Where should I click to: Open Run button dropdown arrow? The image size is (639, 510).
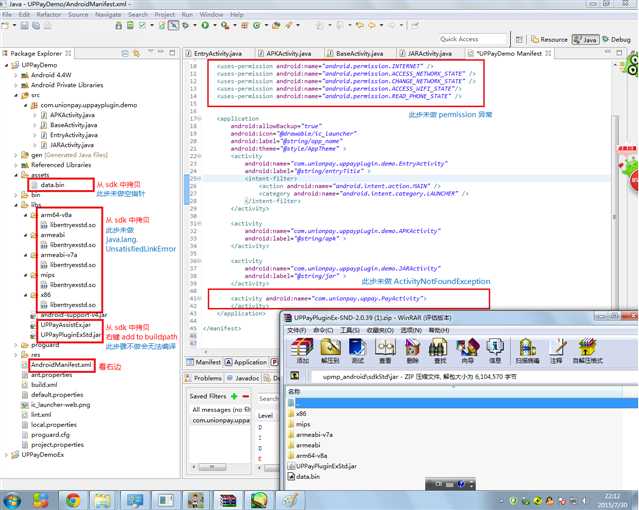(214, 25)
